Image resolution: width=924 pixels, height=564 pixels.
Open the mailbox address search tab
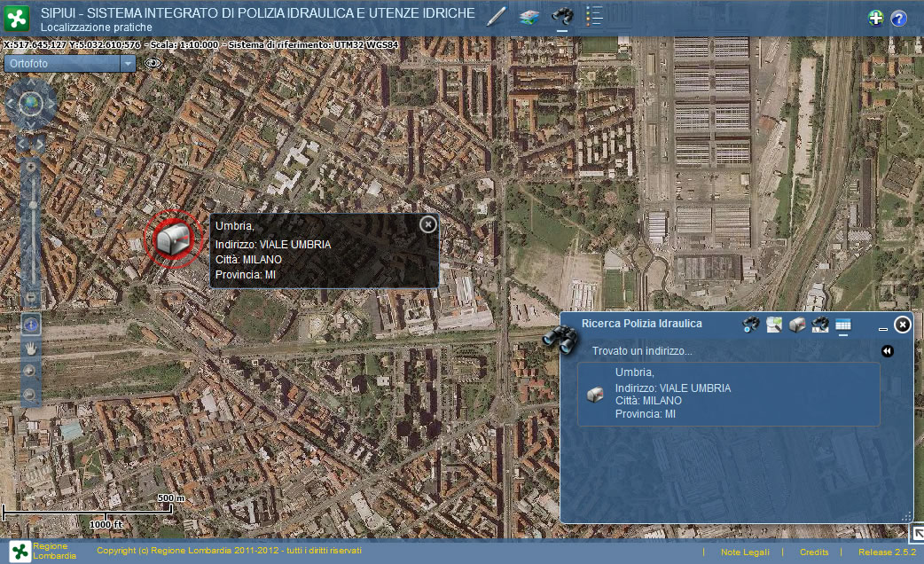coord(796,325)
